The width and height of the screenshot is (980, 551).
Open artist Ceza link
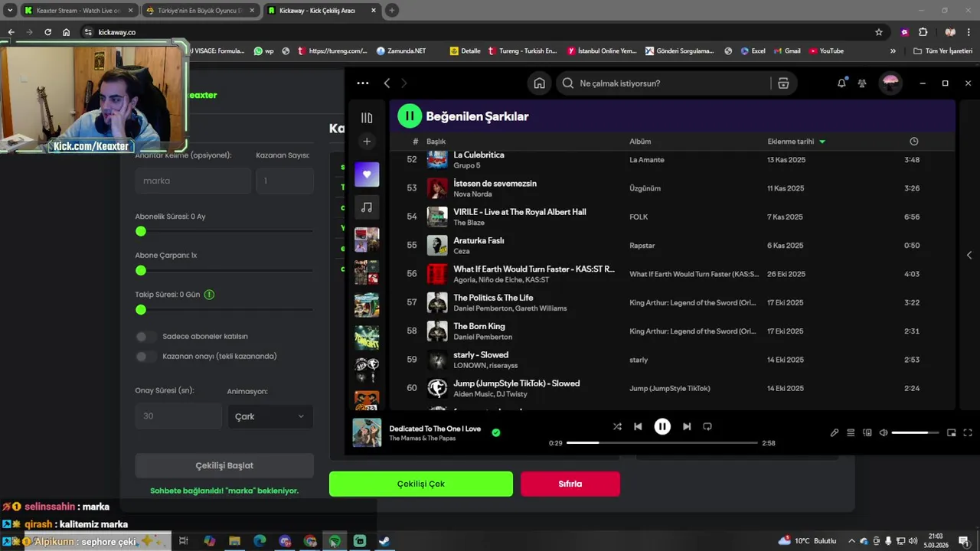(462, 251)
